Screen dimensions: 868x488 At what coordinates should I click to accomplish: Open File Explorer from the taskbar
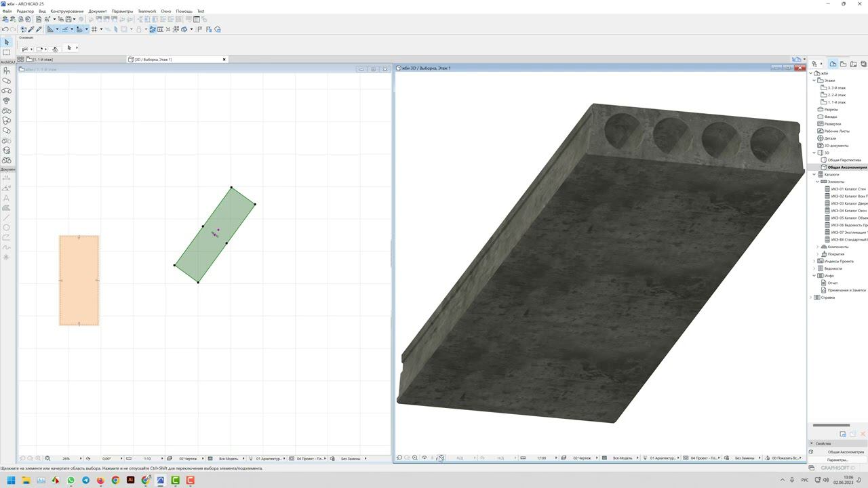pyautogui.click(x=26, y=481)
